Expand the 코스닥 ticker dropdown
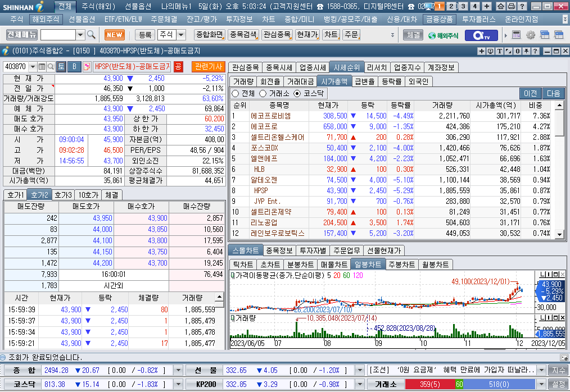Screen dimensions: 570x392 [x=178, y=384]
